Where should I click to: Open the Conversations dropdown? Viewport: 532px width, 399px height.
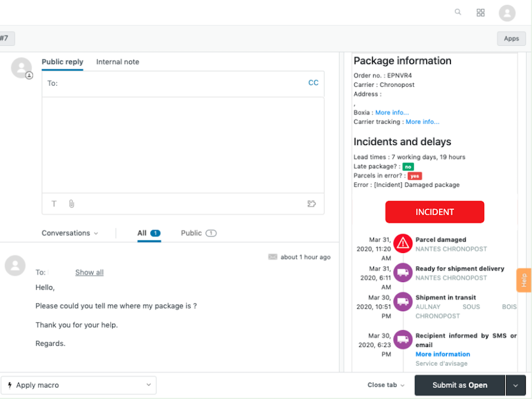(x=69, y=233)
